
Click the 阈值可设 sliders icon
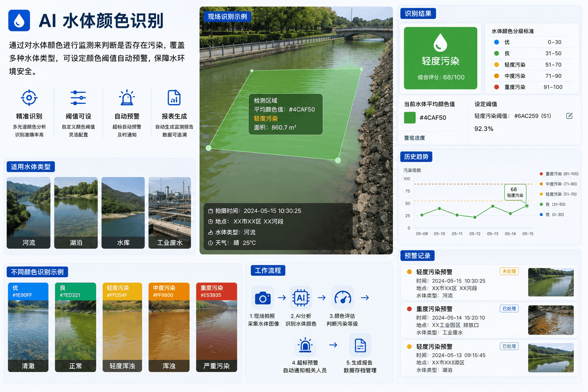pos(78,98)
